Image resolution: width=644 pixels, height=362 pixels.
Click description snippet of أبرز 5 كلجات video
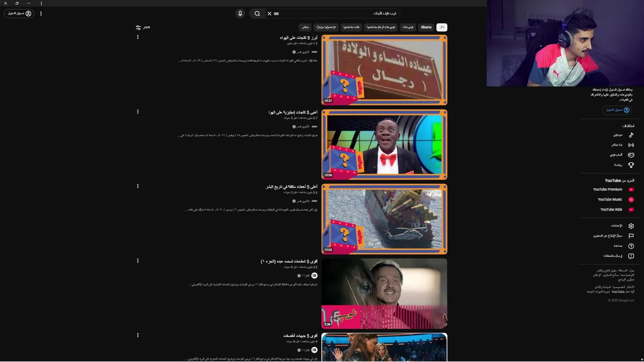(248, 61)
